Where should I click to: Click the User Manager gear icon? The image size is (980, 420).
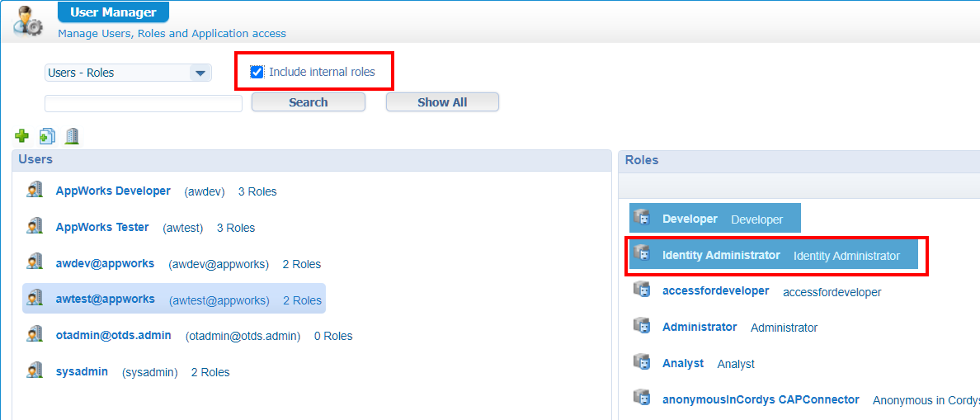(x=27, y=21)
